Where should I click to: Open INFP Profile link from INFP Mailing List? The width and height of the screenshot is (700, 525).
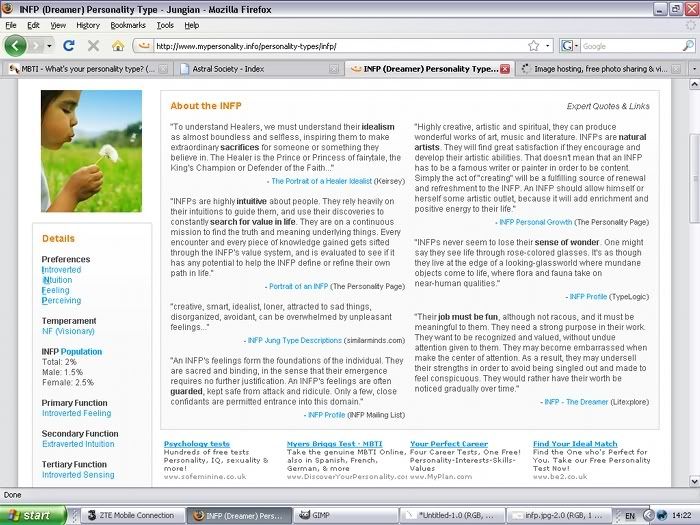point(326,415)
